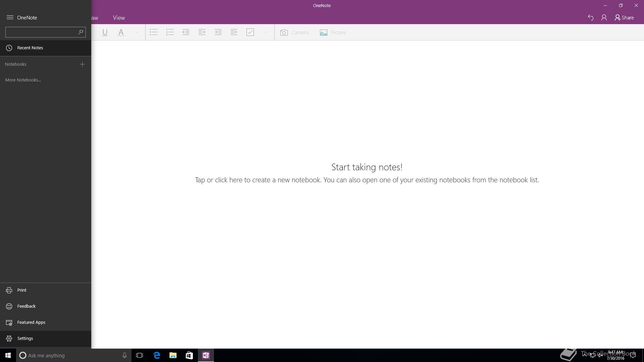Restore down the OneNote window
644x362 pixels.
[x=621, y=5]
